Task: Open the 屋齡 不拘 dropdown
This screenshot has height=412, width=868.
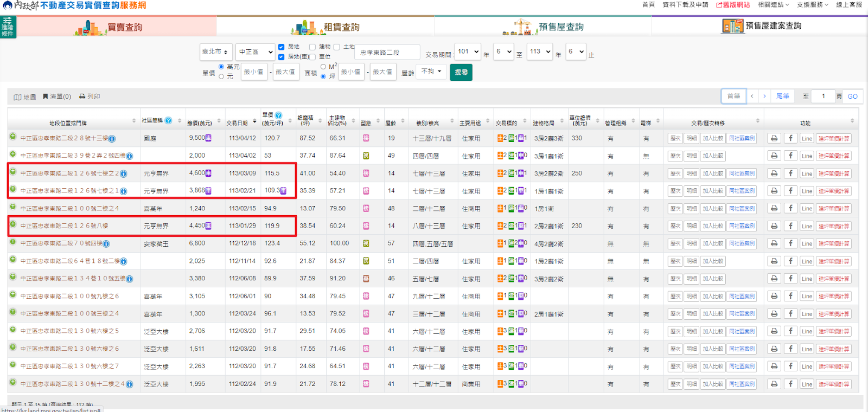Action: coord(431,72)
